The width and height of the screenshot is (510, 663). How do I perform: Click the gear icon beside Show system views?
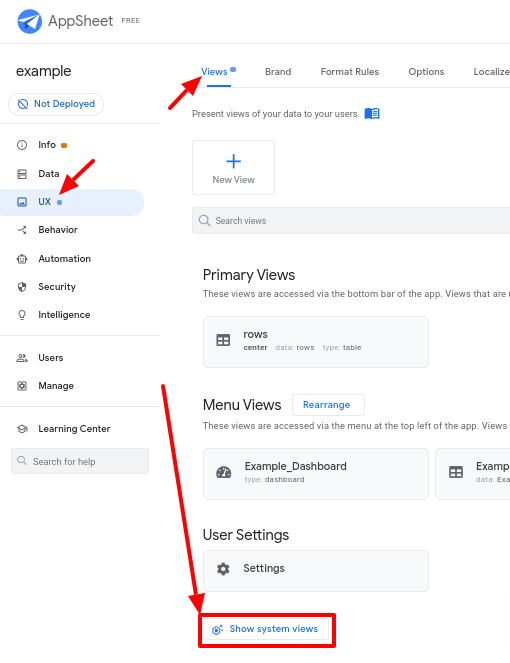click(x=217, y=630)
